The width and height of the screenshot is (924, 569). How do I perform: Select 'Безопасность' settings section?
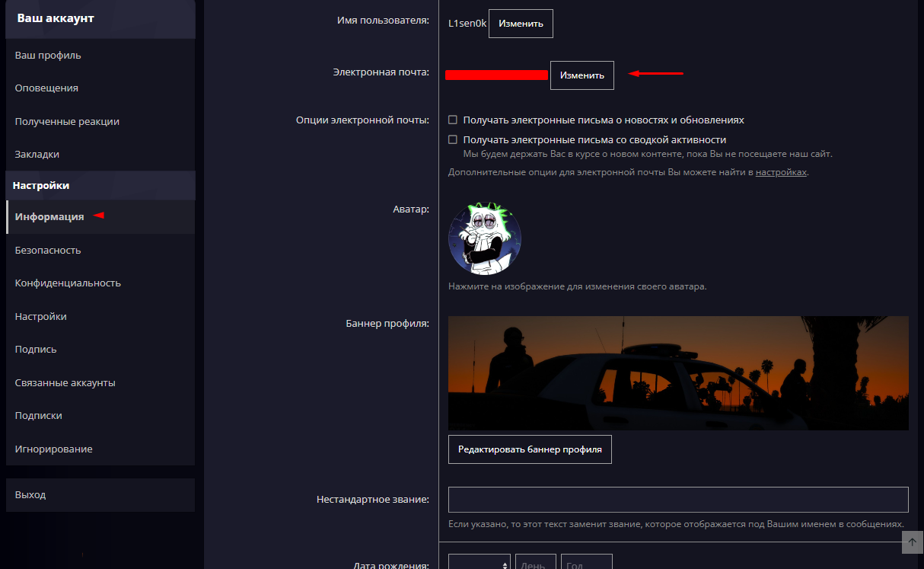(x=48, y=250)
